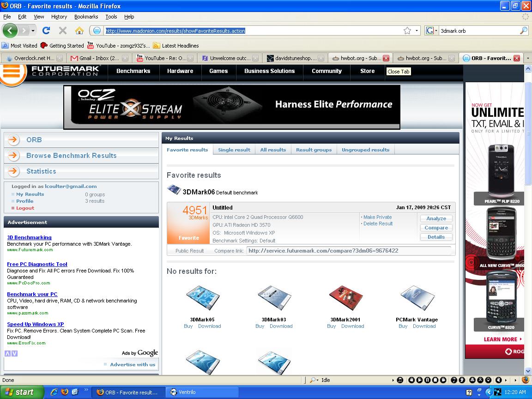Click Download under PCMark Vantage
This screenshot has width=532, height=399.
click(x=424, y=326)
